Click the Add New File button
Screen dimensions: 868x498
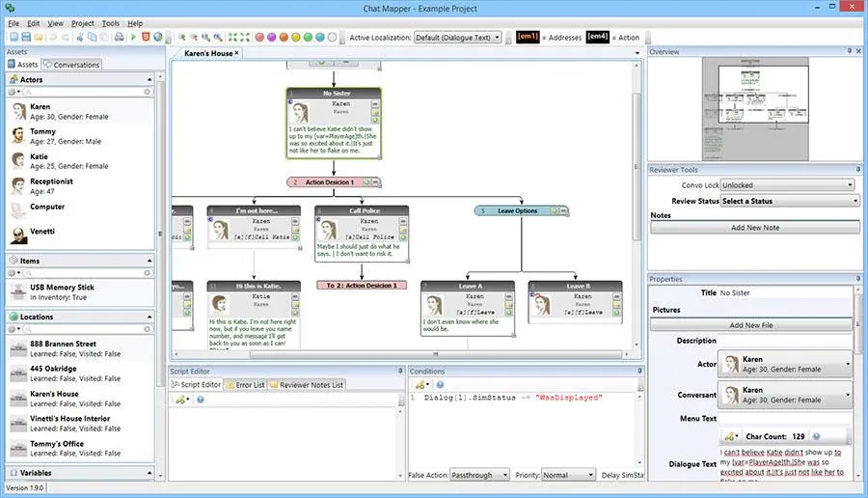coord(751,325)
